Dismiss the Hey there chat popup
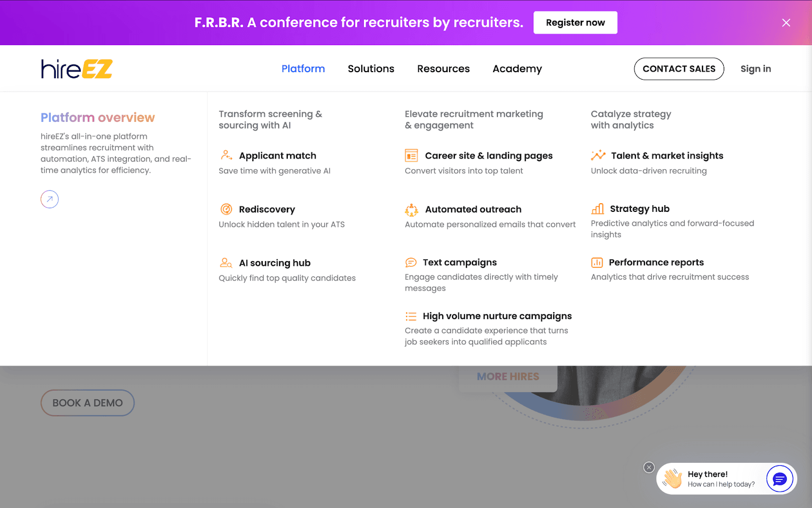Image resolution: width=812 pixels, height=508 pixels. click(649, 467)
